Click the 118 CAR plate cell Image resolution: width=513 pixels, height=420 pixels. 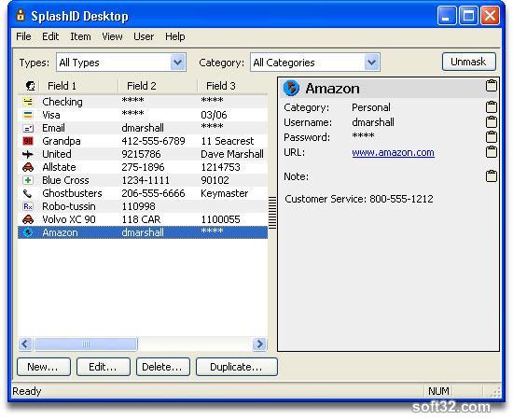click(x=141, y=219)
